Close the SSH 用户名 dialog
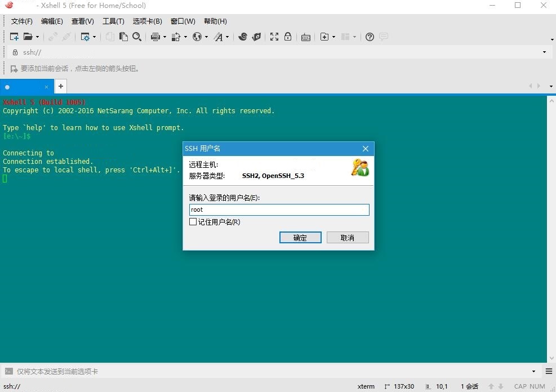 [x=366, y=149]
